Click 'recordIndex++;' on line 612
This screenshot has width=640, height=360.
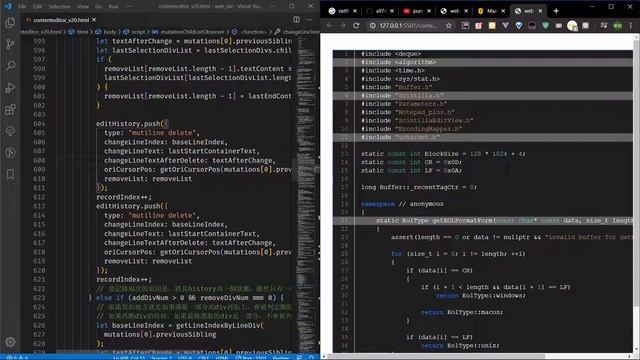(x=124, y=197)
